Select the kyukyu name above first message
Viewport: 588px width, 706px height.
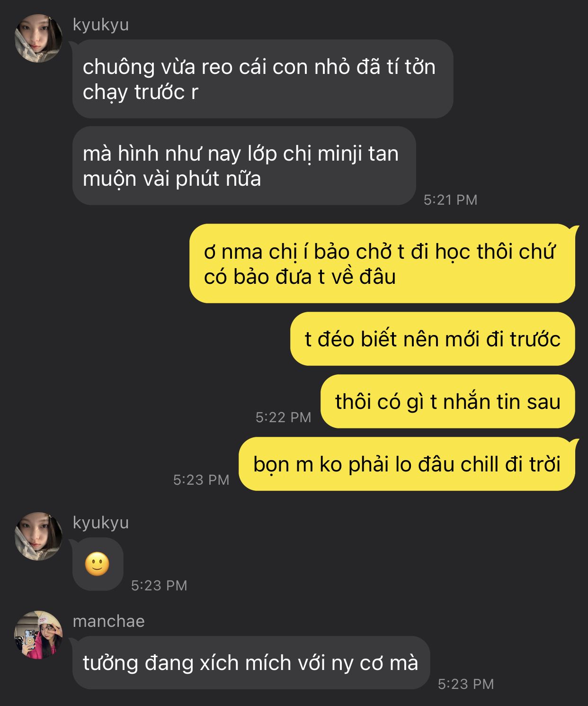(x=101, y=25)
